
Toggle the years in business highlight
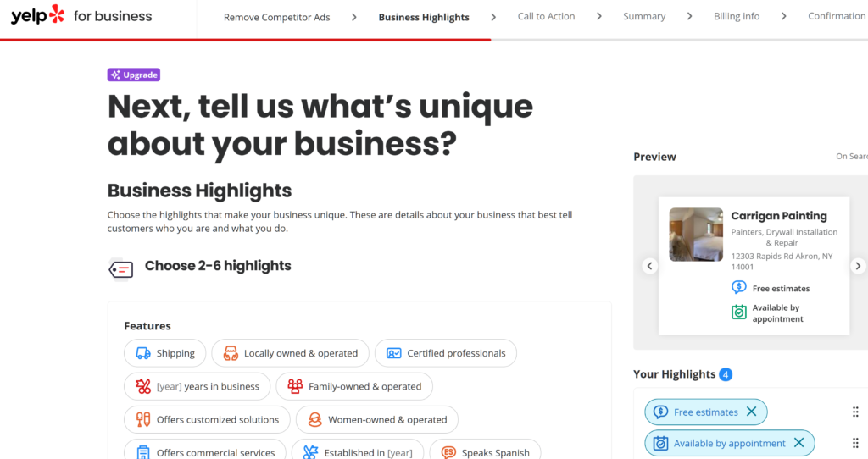click(198, 386)
